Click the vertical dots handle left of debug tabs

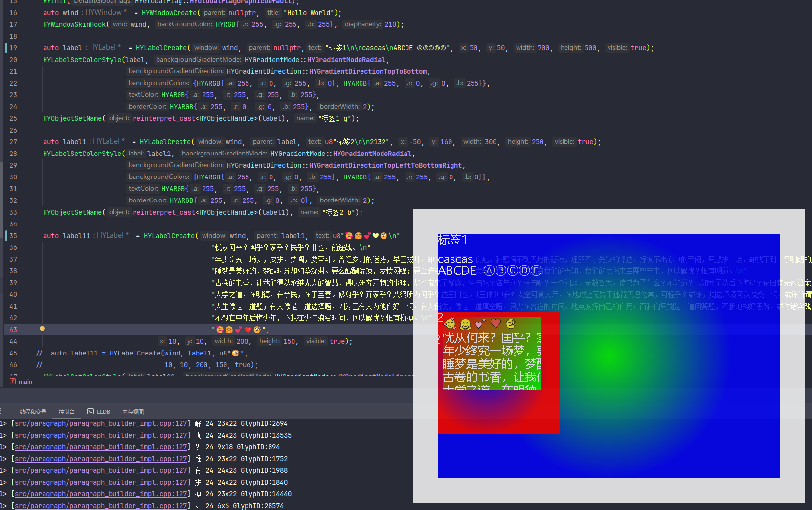coord(1,412)
